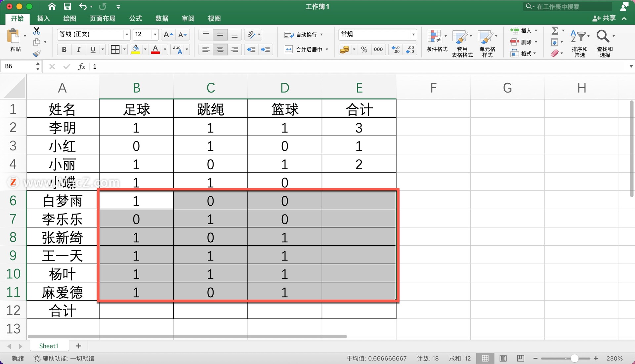Click the insert function fx button
The height and width of the screenshot is (364, 635).
(82, 66)
